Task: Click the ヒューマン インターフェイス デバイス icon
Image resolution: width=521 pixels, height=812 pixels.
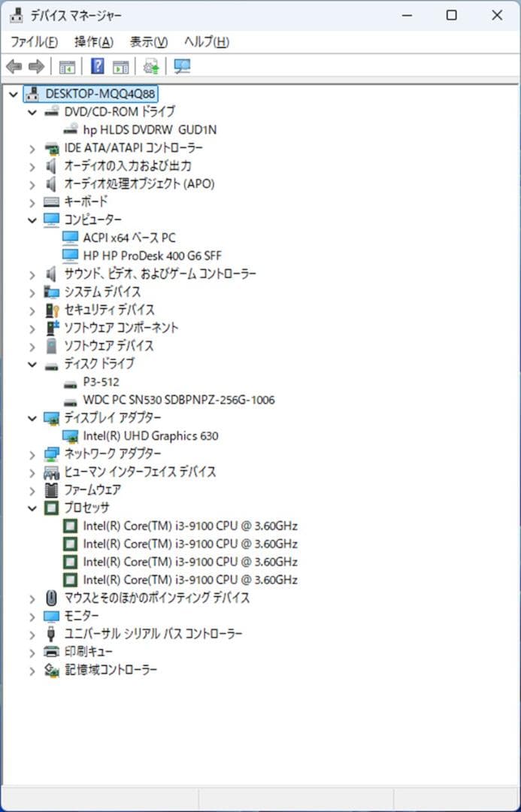Action: coord(51,472)
